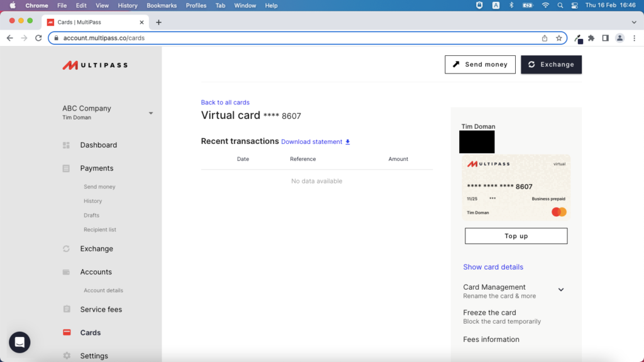Click the Top up button

point(516,236)
